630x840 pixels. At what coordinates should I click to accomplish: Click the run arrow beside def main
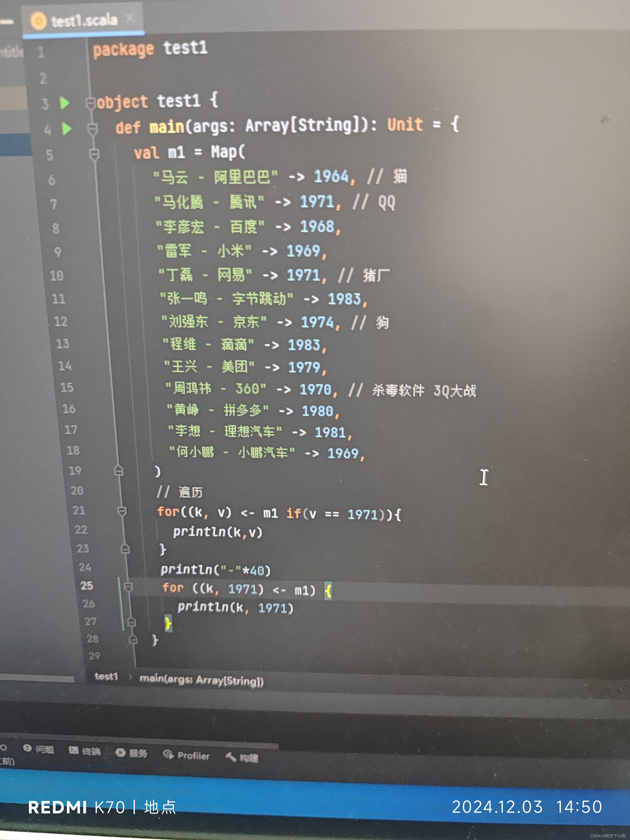click(x=67, y=129)
